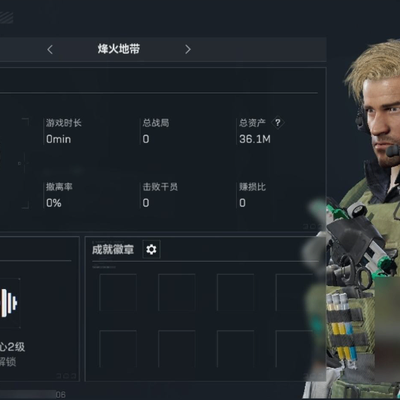Screen dimensions: 400x400
Task: Click the 总战局 stat label
Action: 156,123
